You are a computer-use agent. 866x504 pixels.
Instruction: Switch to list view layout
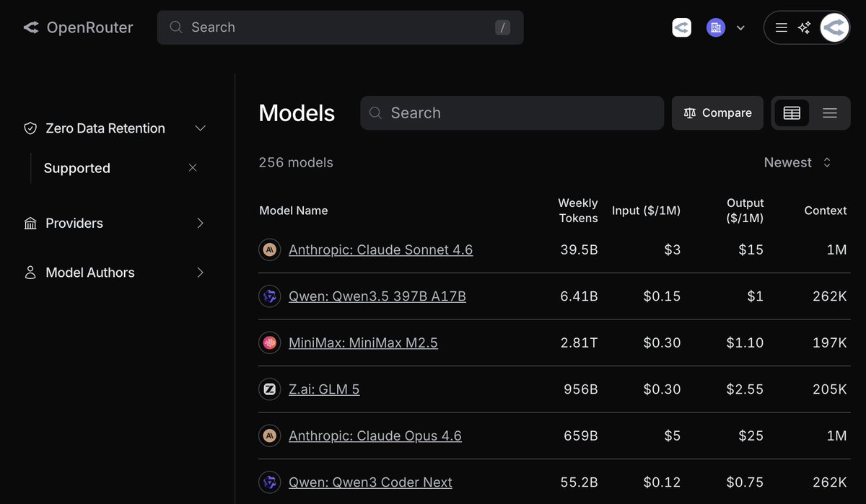tap(830, 113)
